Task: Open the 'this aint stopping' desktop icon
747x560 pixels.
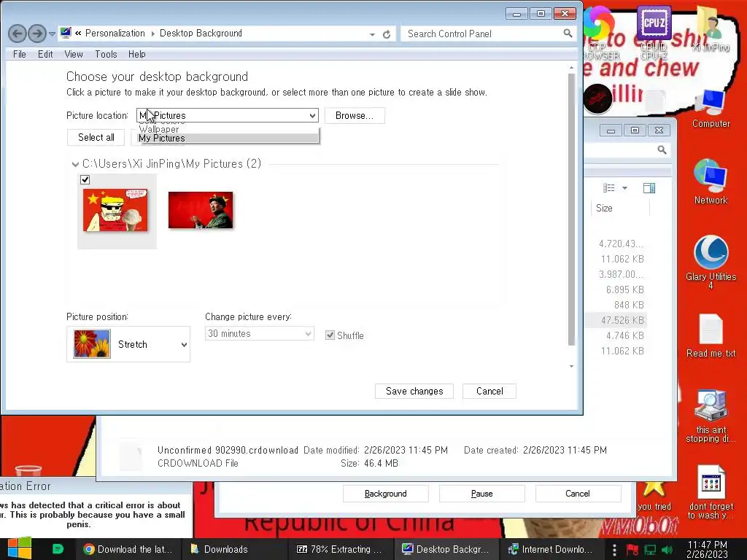Action: [711, 416]
